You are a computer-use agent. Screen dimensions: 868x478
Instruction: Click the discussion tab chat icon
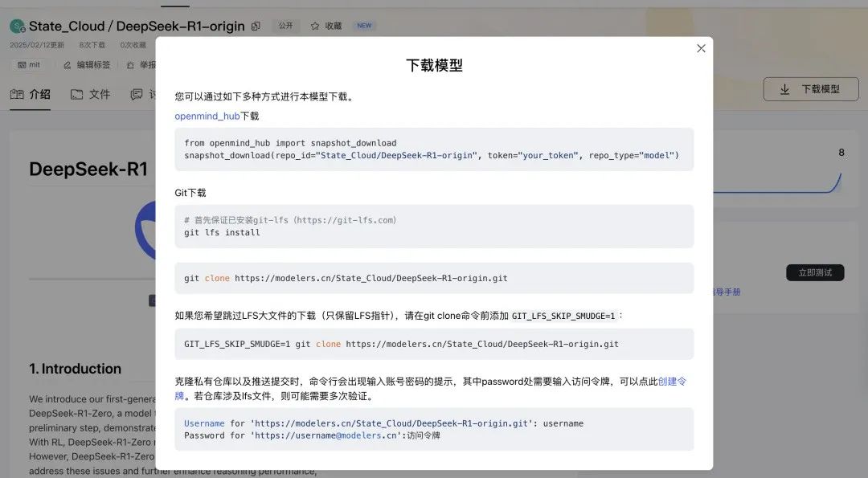coord(136,95)
